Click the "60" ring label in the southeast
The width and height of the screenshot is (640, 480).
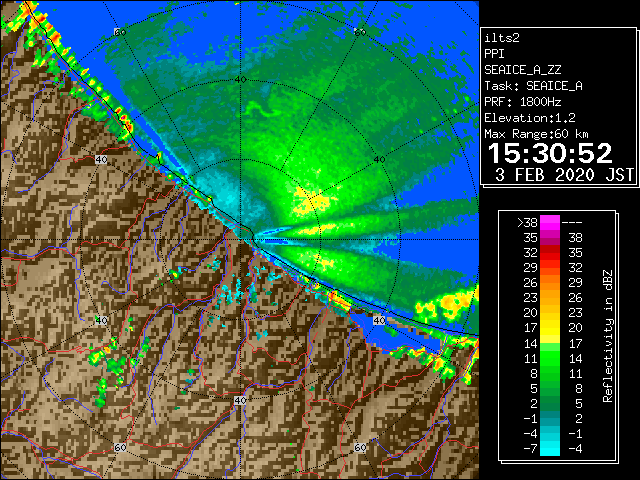[x=360, y=447]
